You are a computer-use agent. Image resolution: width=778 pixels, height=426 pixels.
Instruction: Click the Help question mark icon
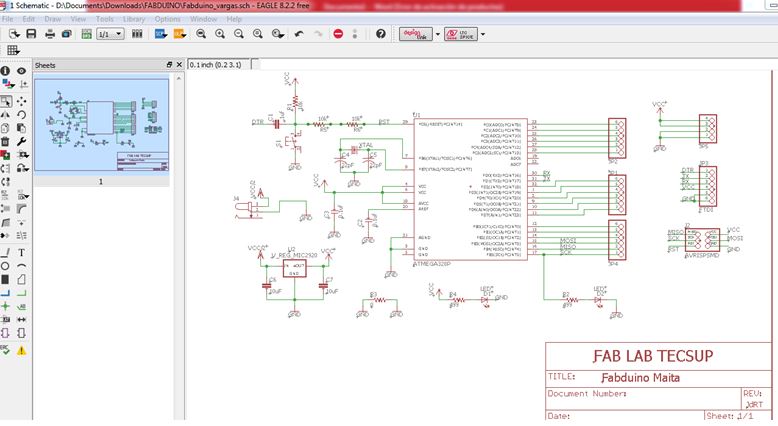coord(380,34)
